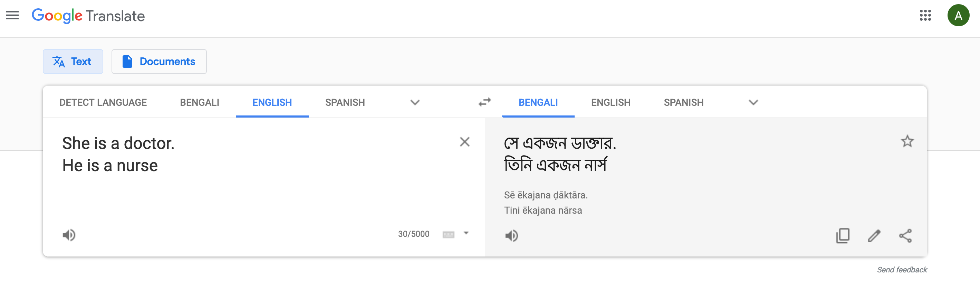Viewport: 980px width, 289px height.
Task: Suggest an edit with the pencil icon
Action: click(874, 236)
